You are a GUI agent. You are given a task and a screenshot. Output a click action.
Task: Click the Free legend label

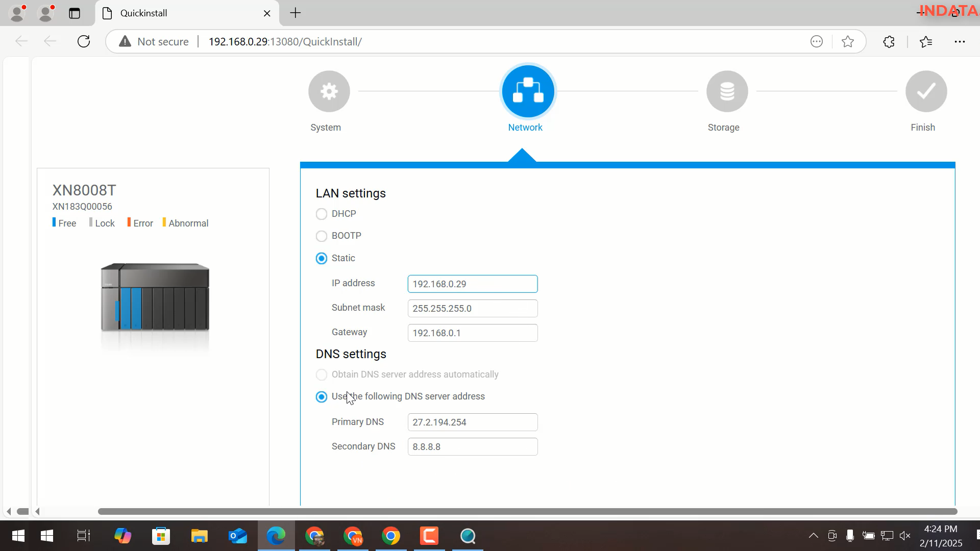click(x=67, y=223)
